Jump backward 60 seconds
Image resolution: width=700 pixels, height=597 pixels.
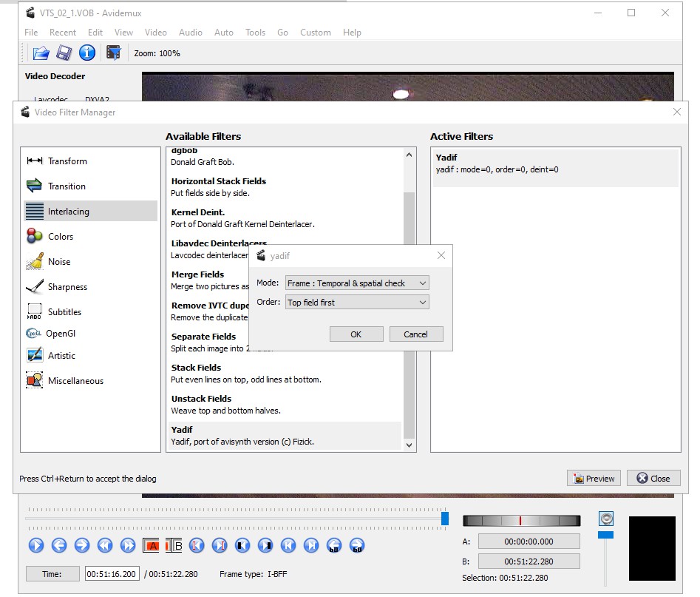(334, 545)
